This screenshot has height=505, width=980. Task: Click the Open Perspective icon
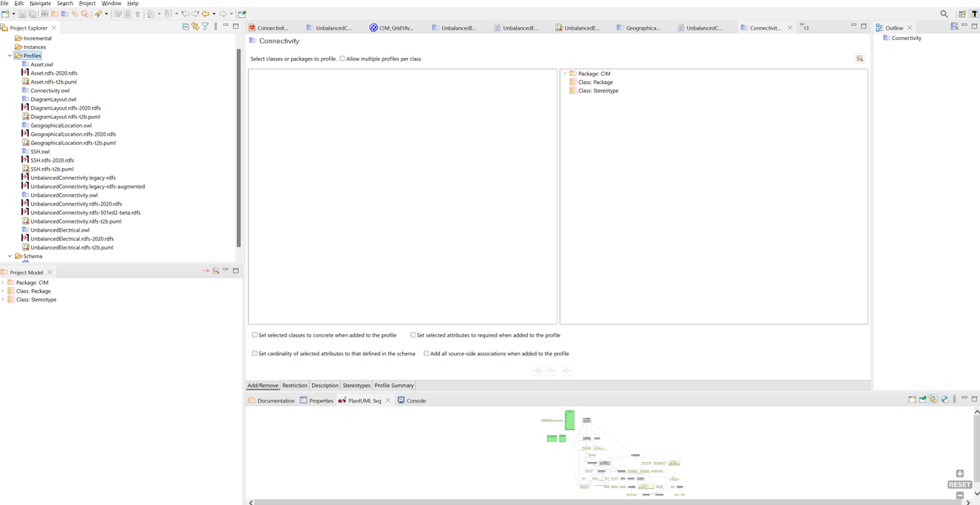point(962,14)
